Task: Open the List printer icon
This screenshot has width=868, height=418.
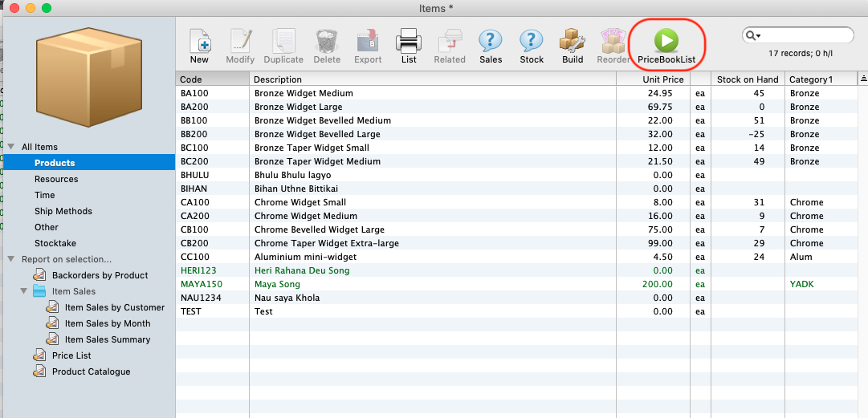Action: (x=409, y=41)
